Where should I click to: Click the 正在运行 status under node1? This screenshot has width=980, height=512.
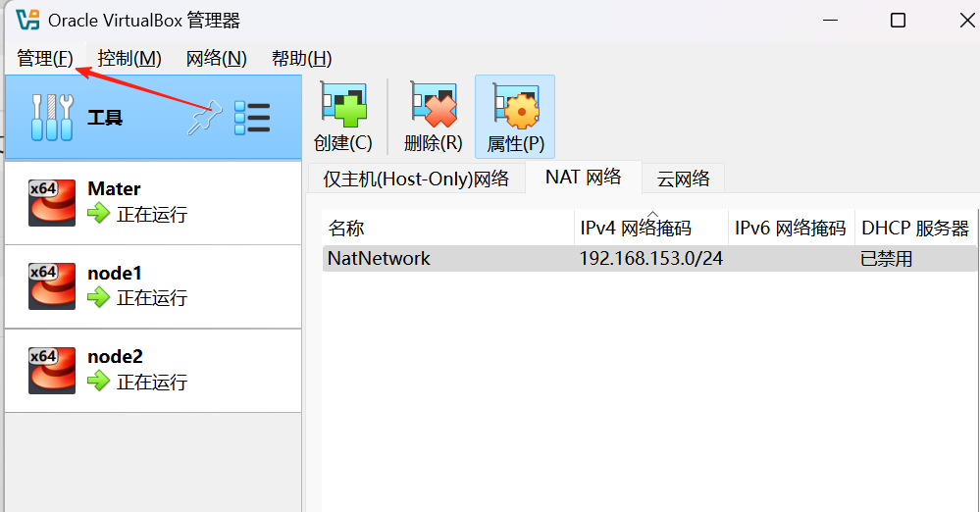tap(152, 298)
